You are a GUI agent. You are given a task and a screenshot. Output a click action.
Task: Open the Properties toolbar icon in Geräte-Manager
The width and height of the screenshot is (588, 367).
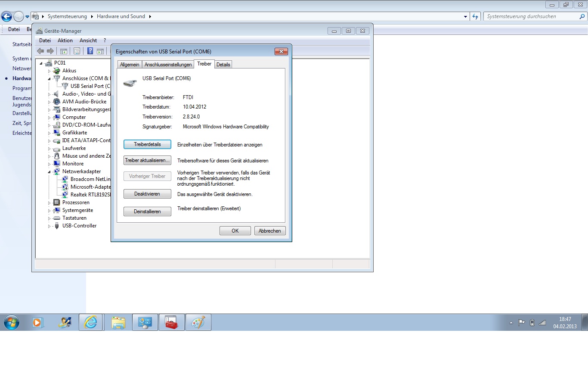pos(77,51)
